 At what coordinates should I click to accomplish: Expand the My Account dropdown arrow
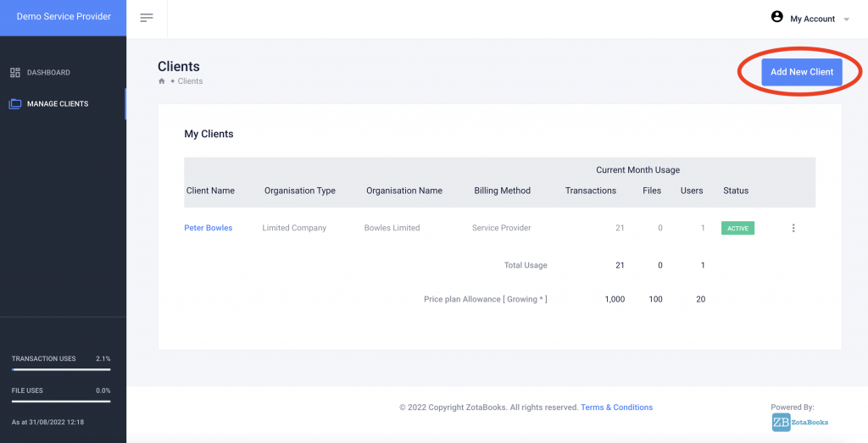[846, 19]
